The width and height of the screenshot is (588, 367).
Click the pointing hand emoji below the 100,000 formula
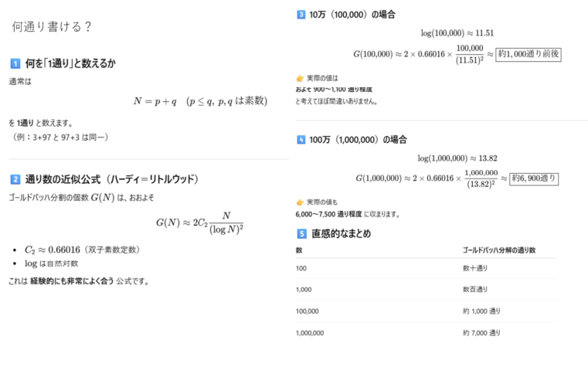(301, 79)
